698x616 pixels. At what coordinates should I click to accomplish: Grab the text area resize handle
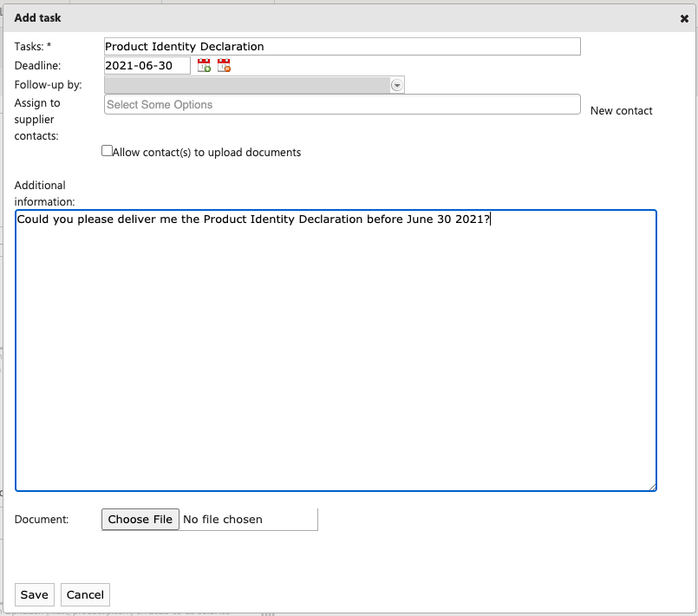(653, 488)
